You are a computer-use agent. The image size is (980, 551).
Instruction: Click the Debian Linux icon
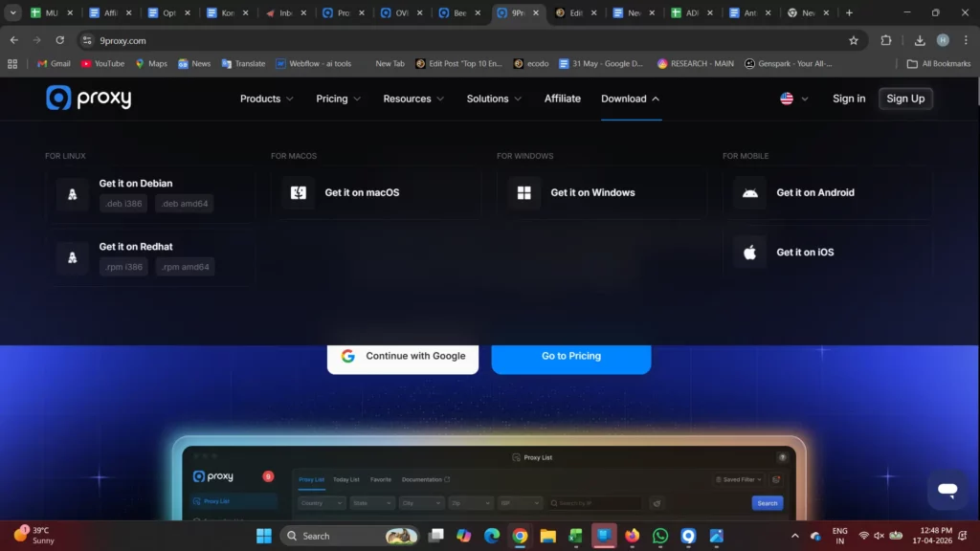(73, 194)
